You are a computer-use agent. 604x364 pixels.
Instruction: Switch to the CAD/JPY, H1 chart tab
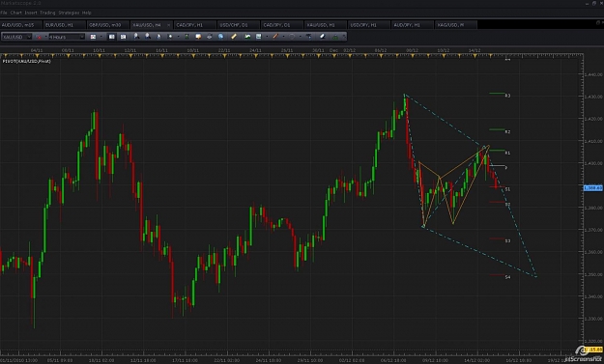pyautogui.click(x=195, y=25)
